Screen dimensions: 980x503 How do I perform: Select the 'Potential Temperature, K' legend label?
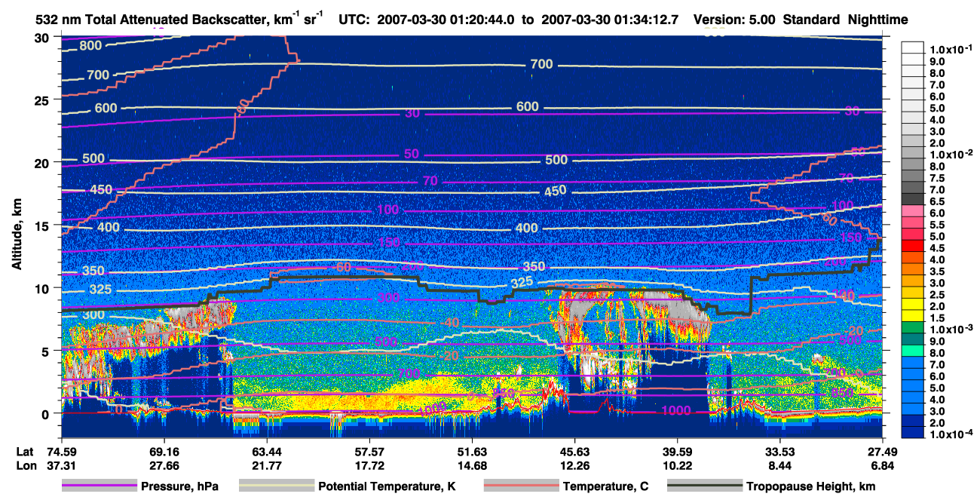pyautogui.click(x=386, y=486)
